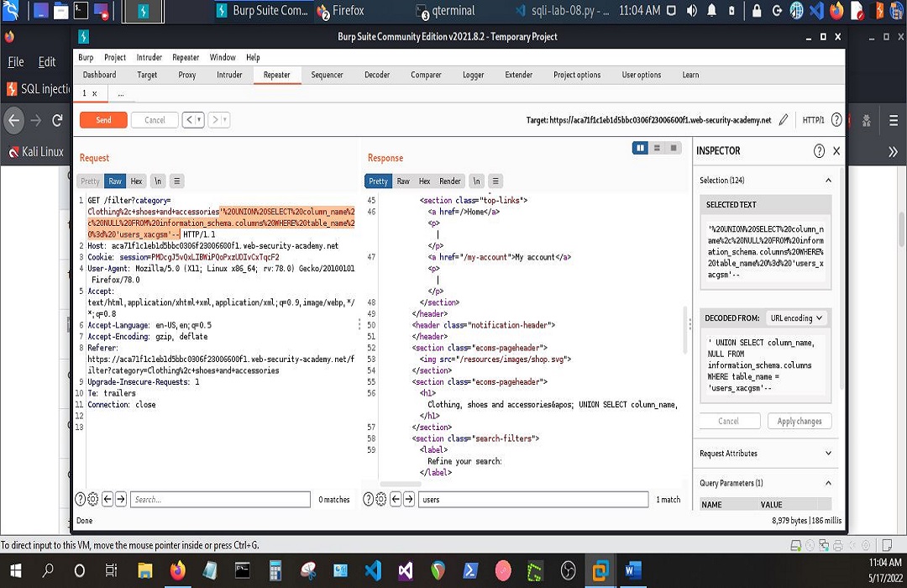Screen dimensions: 907x588
Task: Expand Request Attributes section
Action: coord(828,453)
